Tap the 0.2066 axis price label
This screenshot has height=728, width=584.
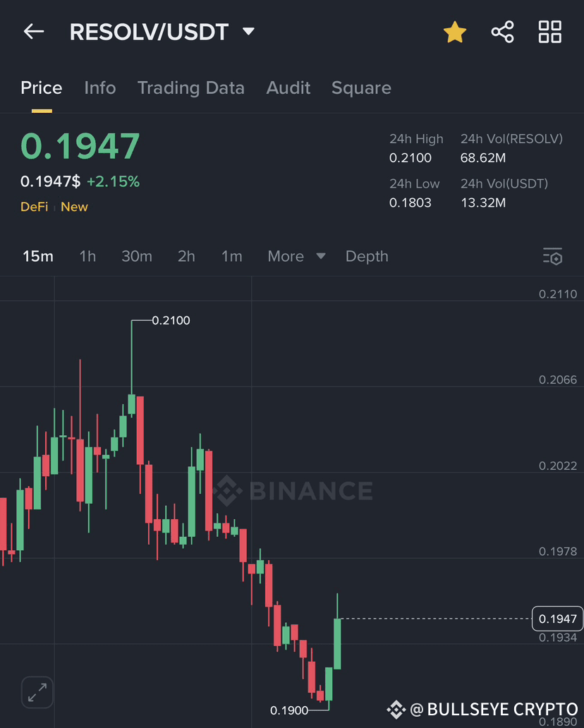click(x=557, y=380)
